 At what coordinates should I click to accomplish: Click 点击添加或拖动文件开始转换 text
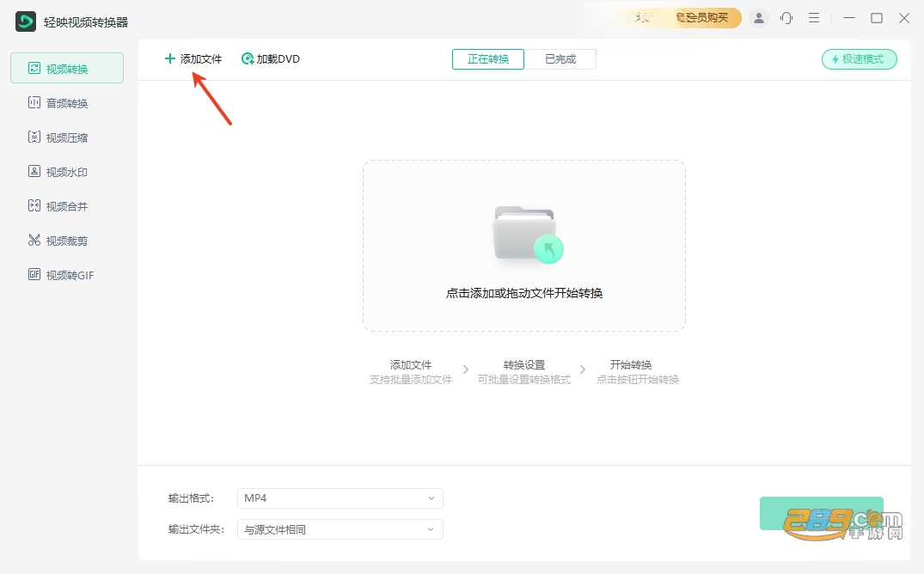[523, 293]
